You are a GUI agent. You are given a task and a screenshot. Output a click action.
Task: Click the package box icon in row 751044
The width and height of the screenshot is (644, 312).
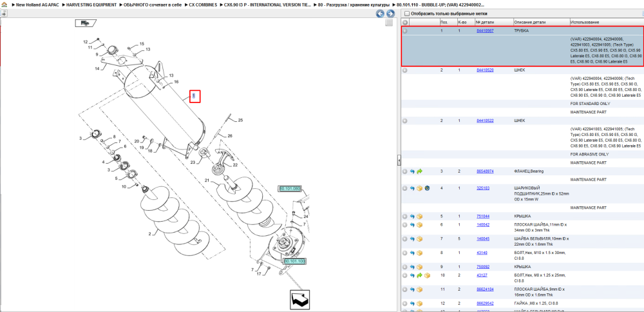[419, 216]
